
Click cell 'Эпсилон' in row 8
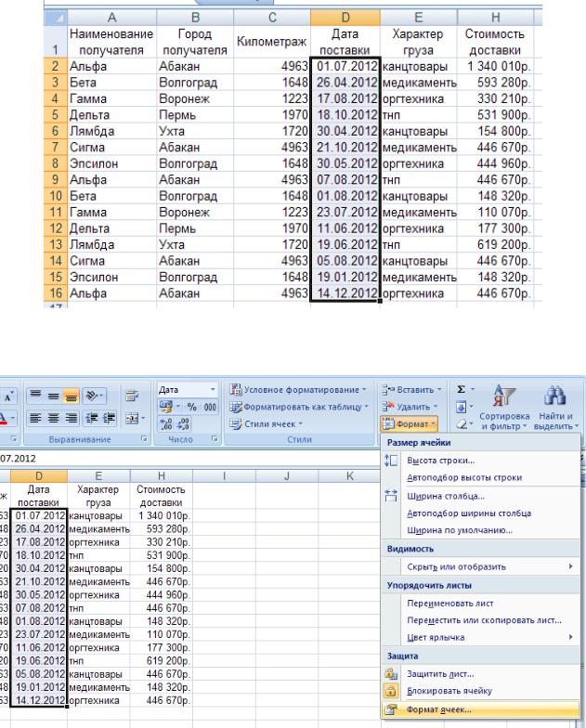(111, 163)
